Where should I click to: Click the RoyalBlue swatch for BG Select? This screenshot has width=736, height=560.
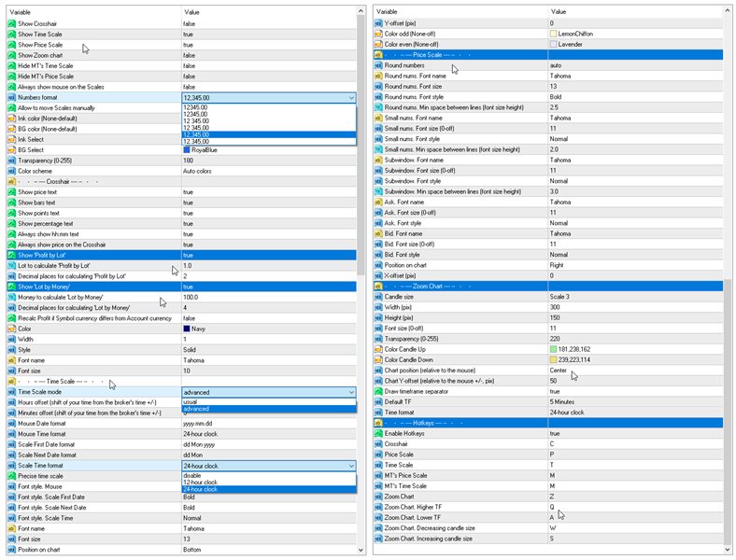tap(187, 150)
